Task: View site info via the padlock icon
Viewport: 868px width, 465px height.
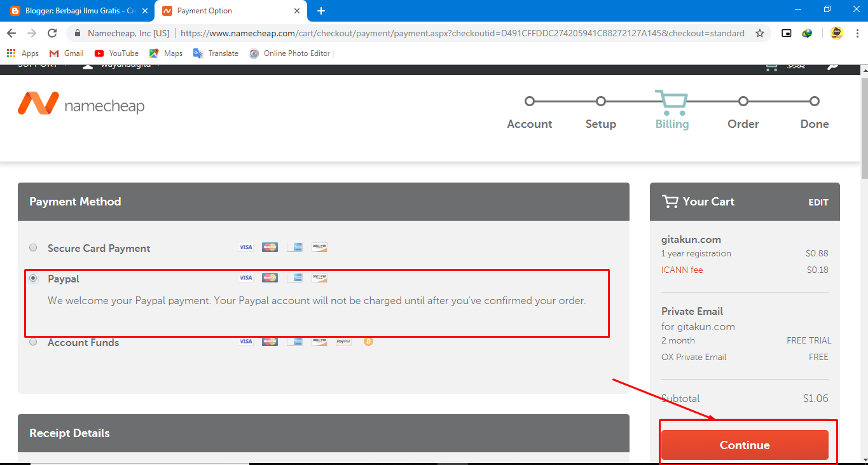Action: (78, 33)
